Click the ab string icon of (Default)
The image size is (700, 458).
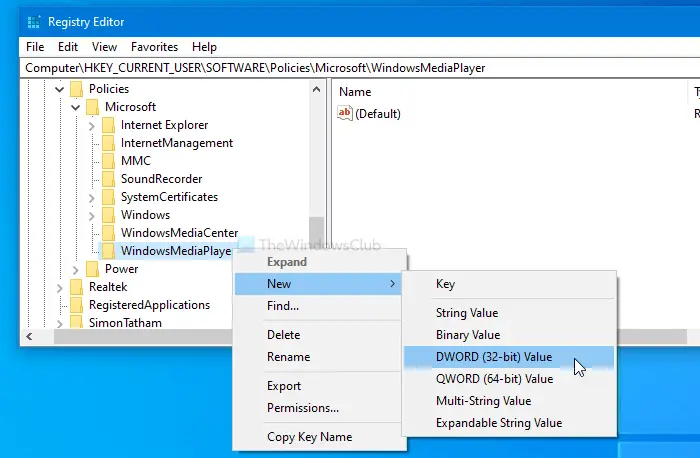pyautogui.click(x=345, y=113)
